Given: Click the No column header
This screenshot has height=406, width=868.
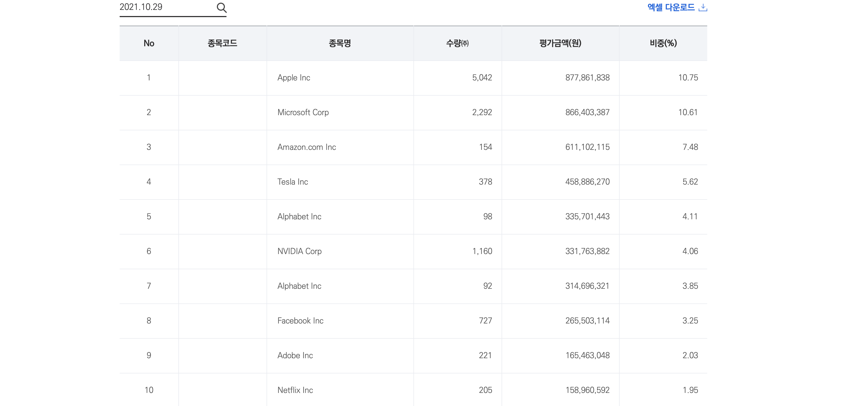Looking at the screenshot, I should (148, 43).
